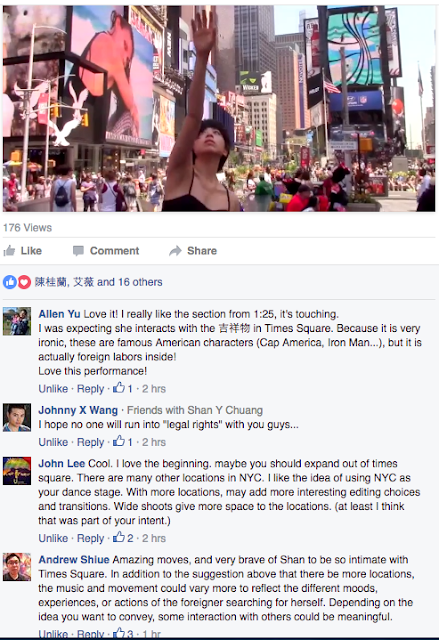Open the John Lee profile name link
Viewport: 439px width, 640px height.
pos(62,464)
